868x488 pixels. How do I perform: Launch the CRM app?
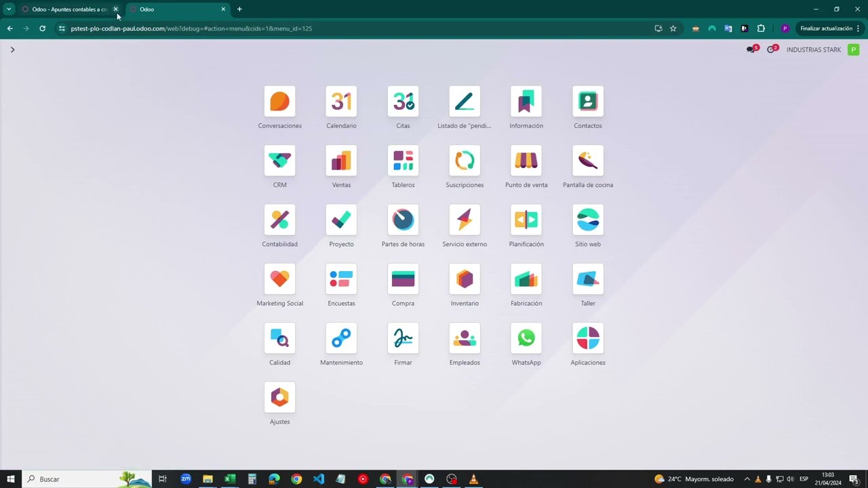point(279,161)
